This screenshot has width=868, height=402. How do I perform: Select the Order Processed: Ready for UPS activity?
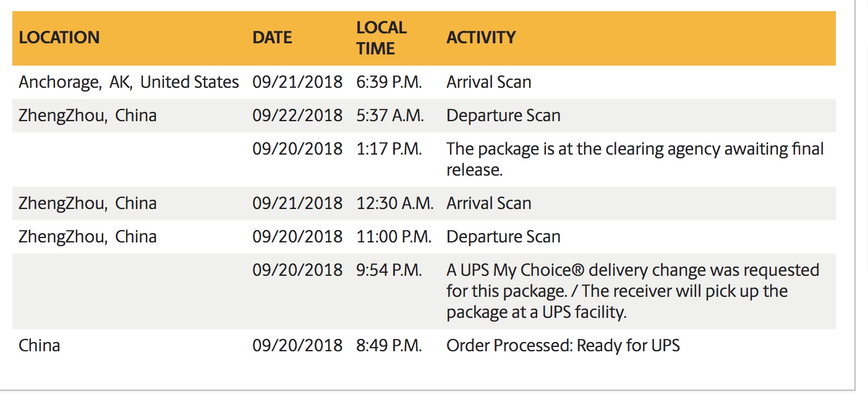[563, 345]
